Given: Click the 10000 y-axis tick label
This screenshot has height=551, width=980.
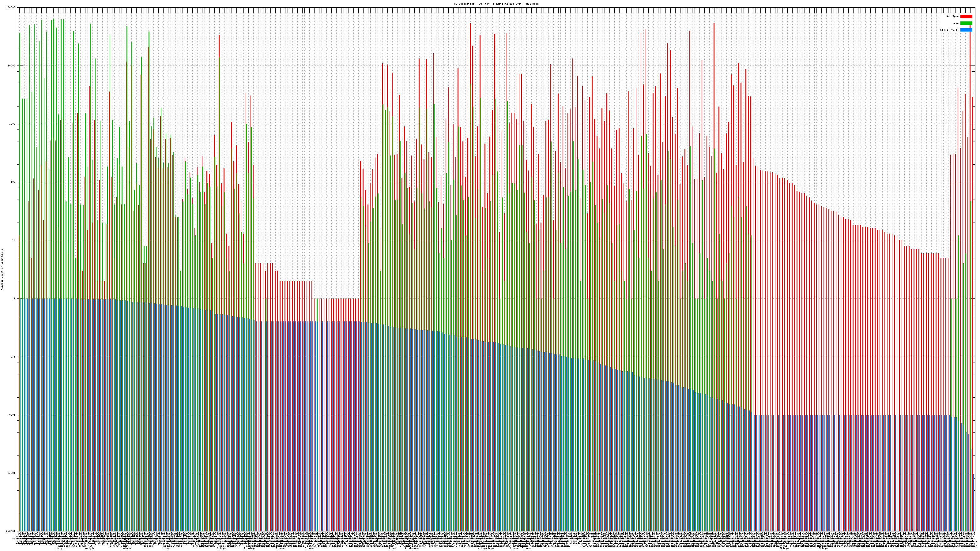Looking at the screenshot, I should pyautogui.click(x=12, y=66).
